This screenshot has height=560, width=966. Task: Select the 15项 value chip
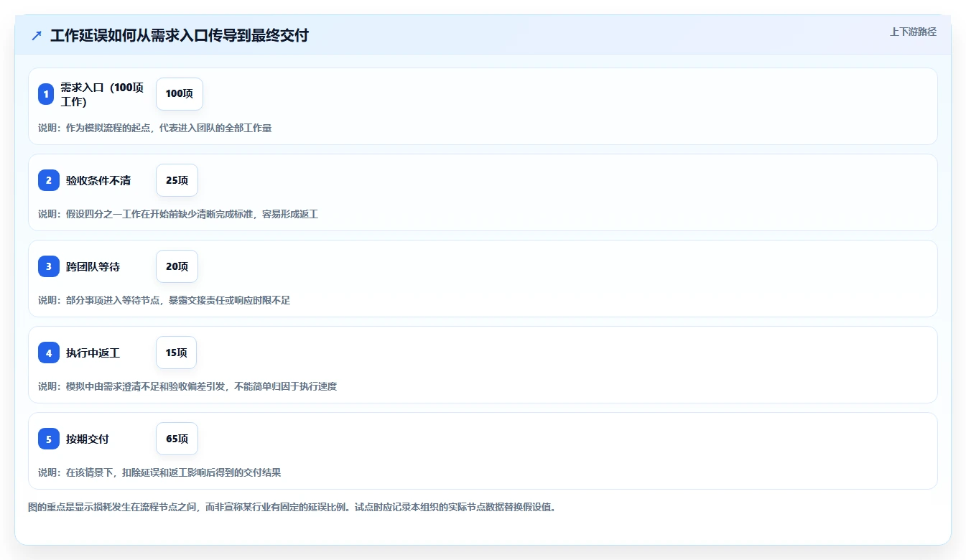pyautogui.click(x=176, y=353)
